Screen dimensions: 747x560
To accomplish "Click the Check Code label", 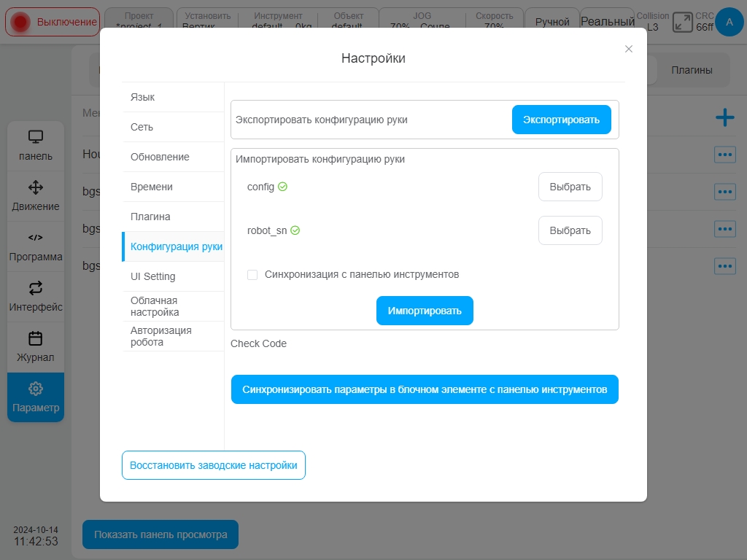I will click(259, 343).
